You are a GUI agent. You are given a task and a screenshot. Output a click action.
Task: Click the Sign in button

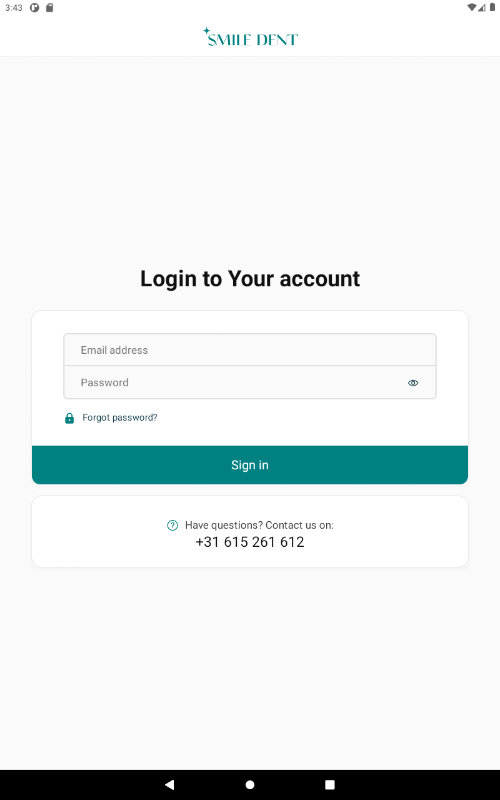(x=250, y=465)
